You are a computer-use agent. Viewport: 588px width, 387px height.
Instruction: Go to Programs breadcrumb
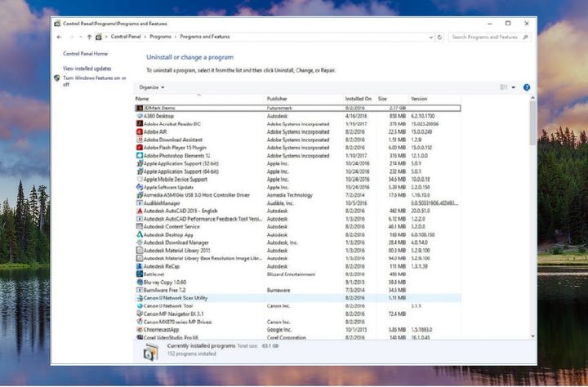click(160, 37)
